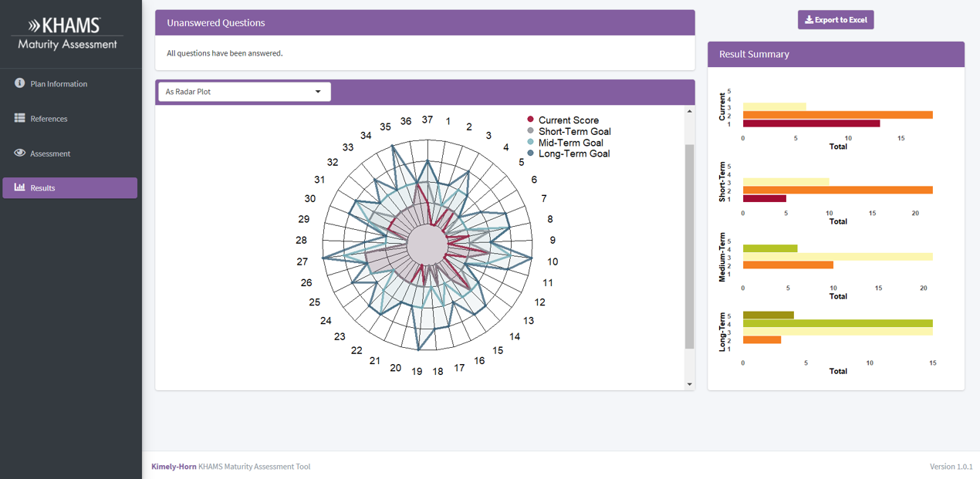This screenshot has height=479, width=980.
Task: Hide Long-Term Goal series via legend
Action: 573,153
